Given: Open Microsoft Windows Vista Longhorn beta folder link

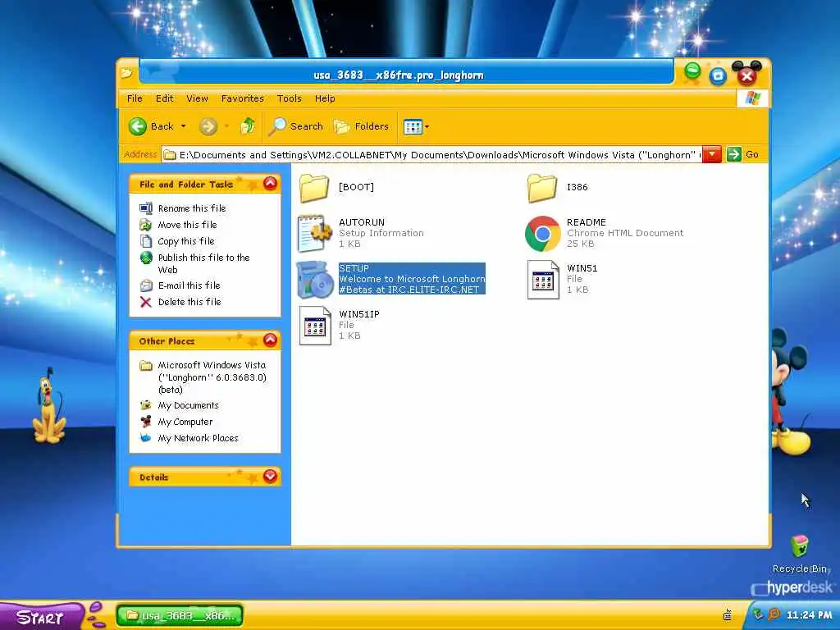Looking at the screenshot, I should click(x=212, y=377).
